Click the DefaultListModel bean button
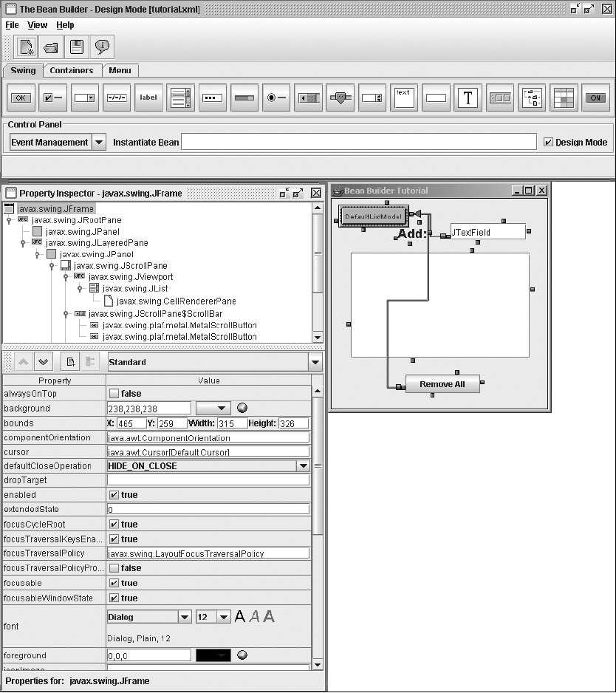The image size is (616, 693). [374, 216]
